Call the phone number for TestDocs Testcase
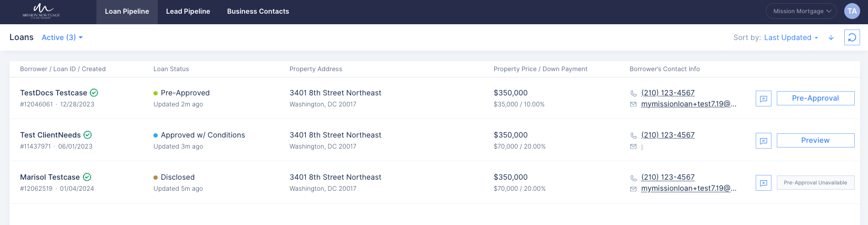Screen dimensions: 868x225 click(668, 93)
